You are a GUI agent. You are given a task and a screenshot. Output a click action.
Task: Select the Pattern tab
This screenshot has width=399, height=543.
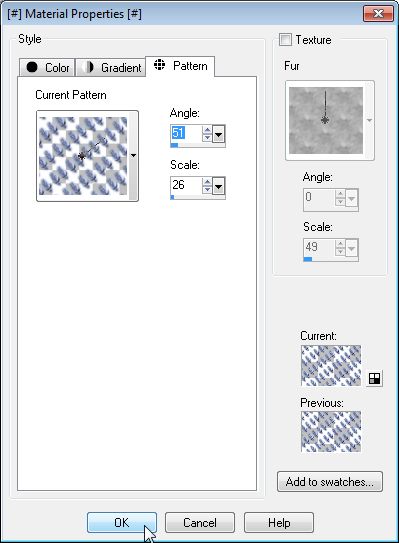click(x=180, y=66)
